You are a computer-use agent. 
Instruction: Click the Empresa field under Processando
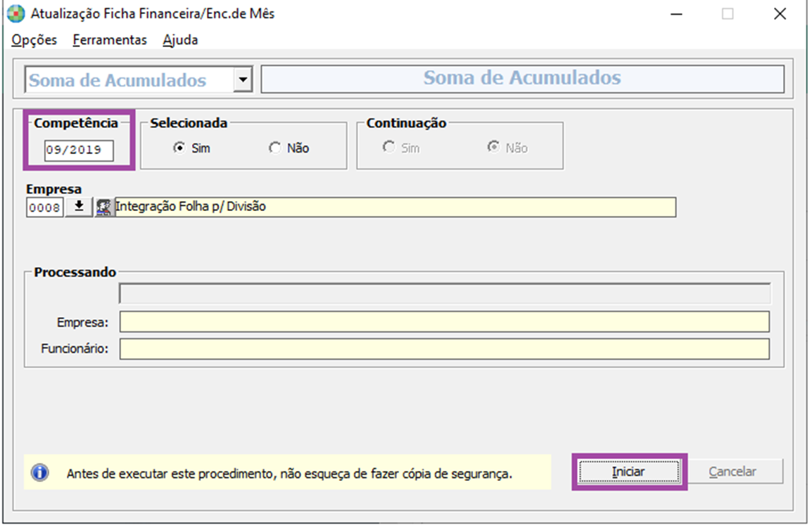[445, 321]
